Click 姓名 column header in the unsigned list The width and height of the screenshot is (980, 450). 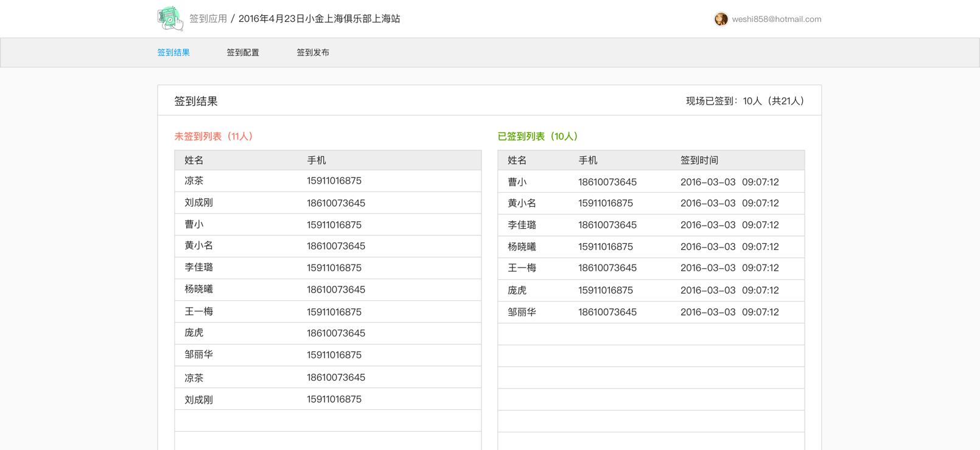pos(194,161)
